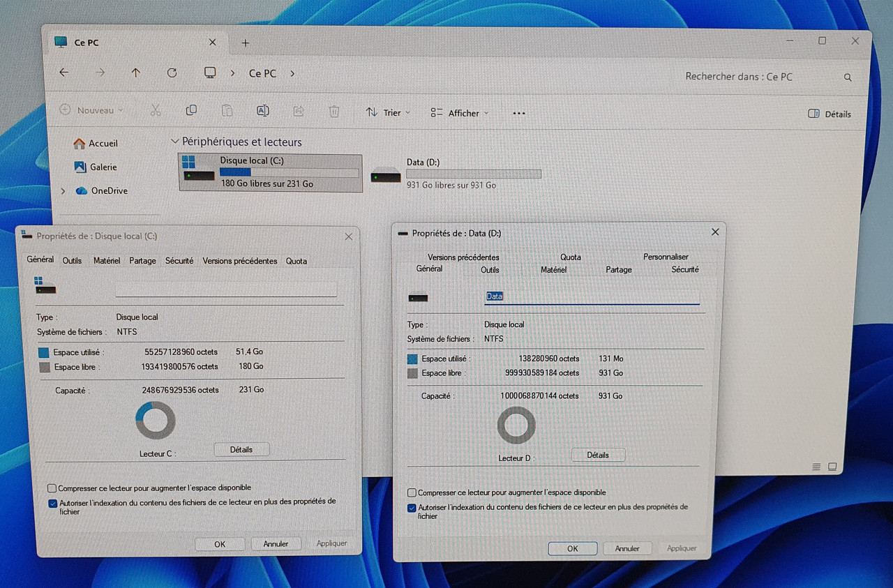Open Versions précédentes tab in D: properties
Image resolution: width=893 pixels, height=588 pixels.
point(463,257)
